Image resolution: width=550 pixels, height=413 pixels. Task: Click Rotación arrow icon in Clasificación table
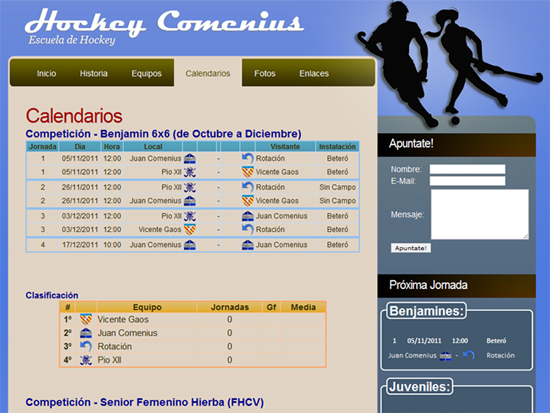tap(86, 346)
